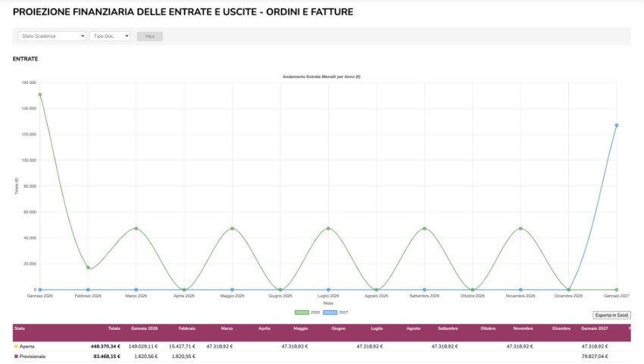Click the Totale column header
Image resolution: width=644 pixels, height=364 pixels.
114,328
